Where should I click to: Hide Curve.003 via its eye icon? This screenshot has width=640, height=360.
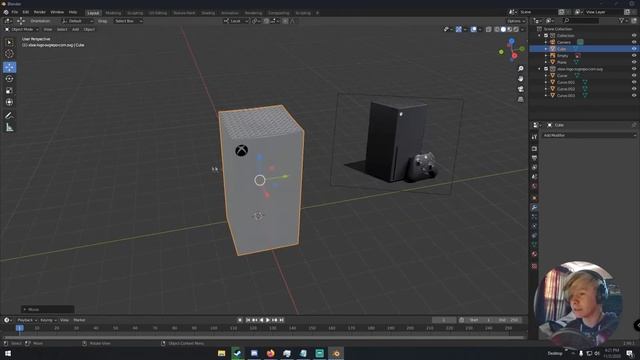click(634, 96)
